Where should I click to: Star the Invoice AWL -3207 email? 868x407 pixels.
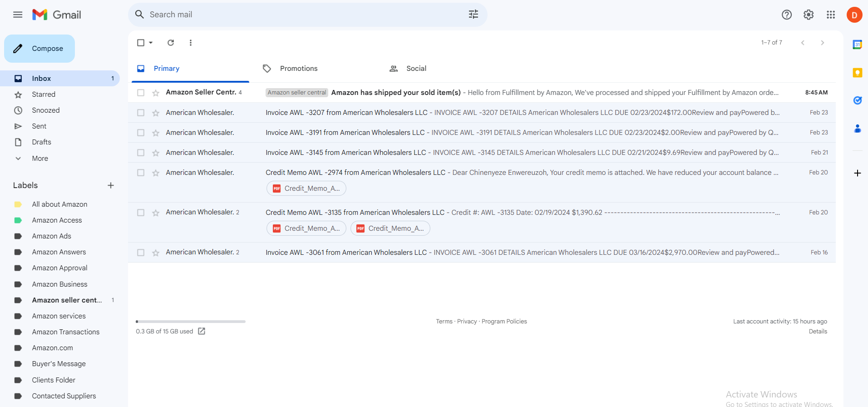click(156, 113)
